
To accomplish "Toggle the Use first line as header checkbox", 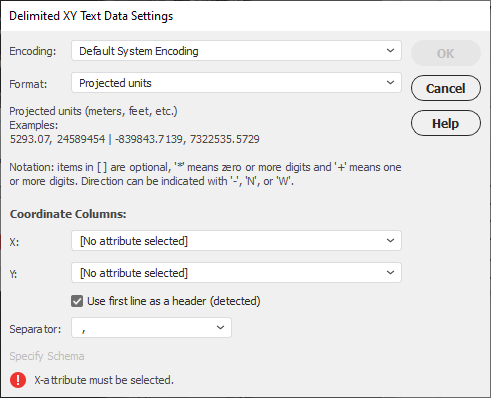I will 77,301.
